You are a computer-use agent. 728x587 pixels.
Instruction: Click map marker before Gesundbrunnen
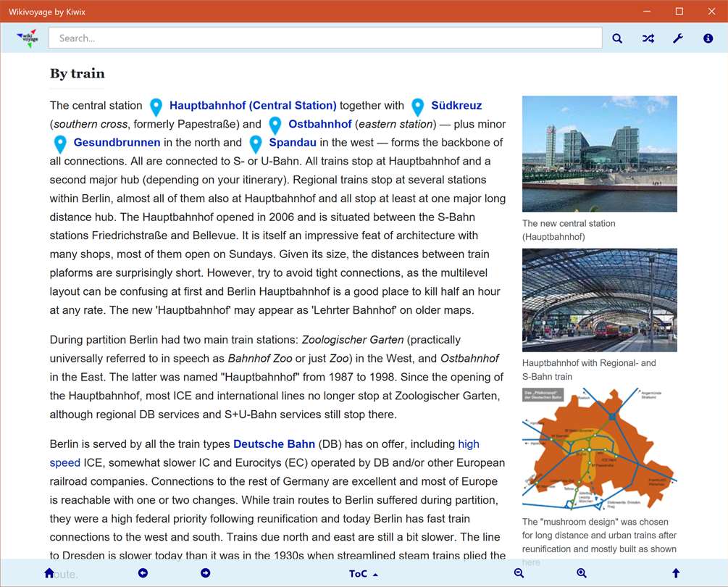(60, 144)
